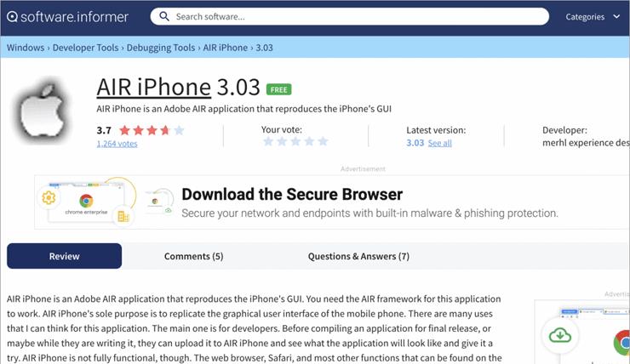The width and height of the screenshot is (630, 364).
Task: Click the Chrome Enterprise ad icon
Action: (x=86, y=202)
